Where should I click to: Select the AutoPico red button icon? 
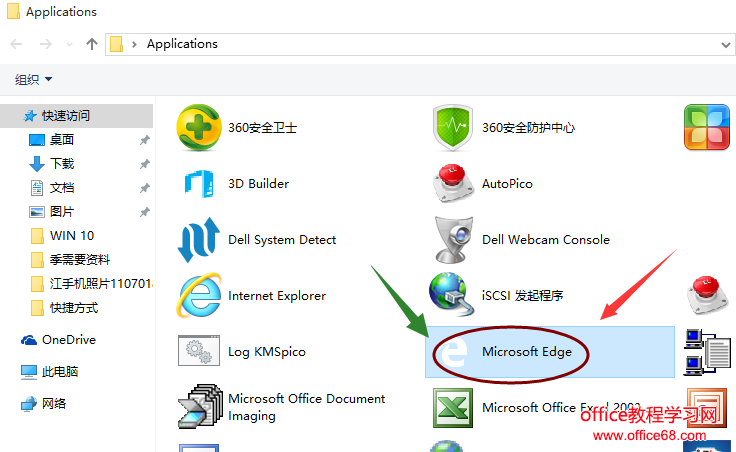click(x=452, y=184)
